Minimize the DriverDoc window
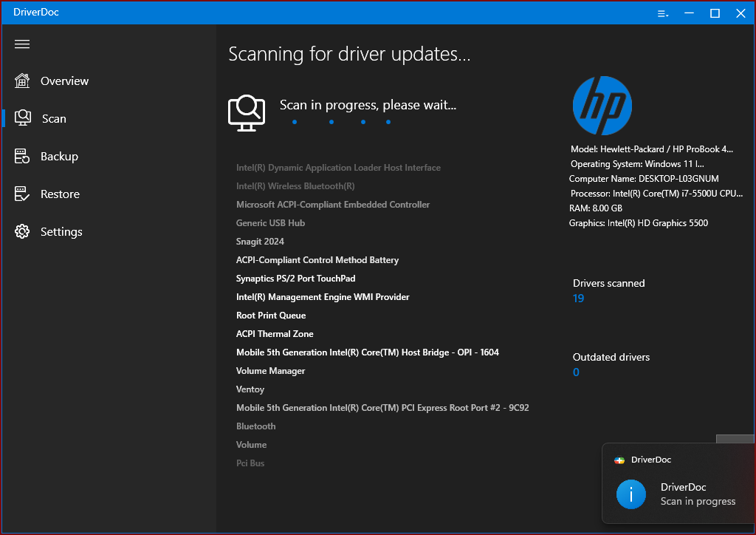This screenshot has height=535, width=756. [690, 13]
